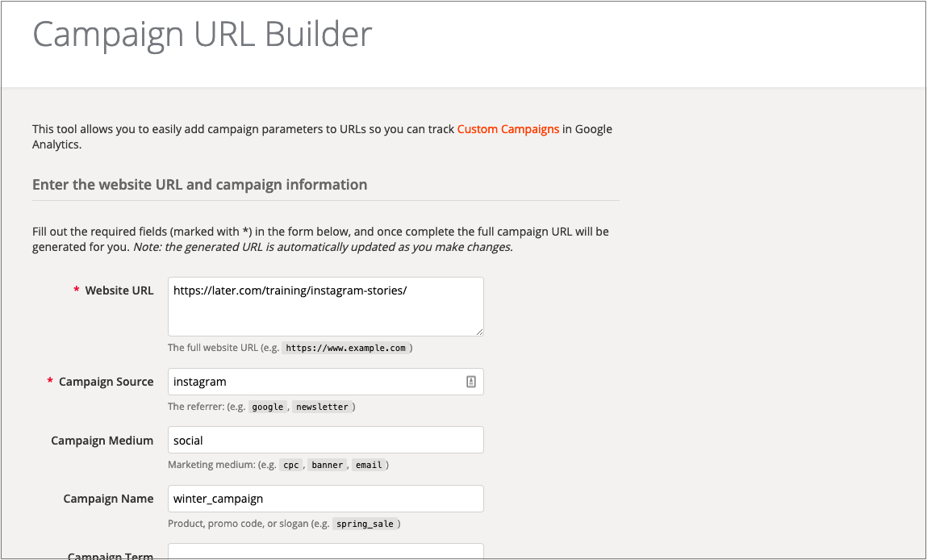The height and width of the screenshot is (560, 927).
Task: Click the Campaign Name field containing winter_campaign
Action: point(326,499)
